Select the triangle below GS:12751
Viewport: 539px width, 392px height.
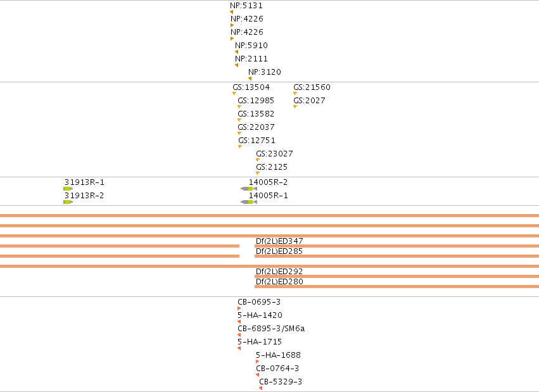coord(240,147)
